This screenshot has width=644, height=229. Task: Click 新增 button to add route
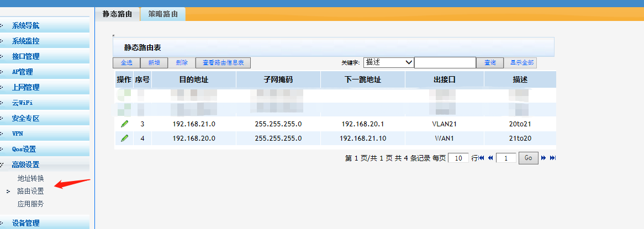pos(154,63)
